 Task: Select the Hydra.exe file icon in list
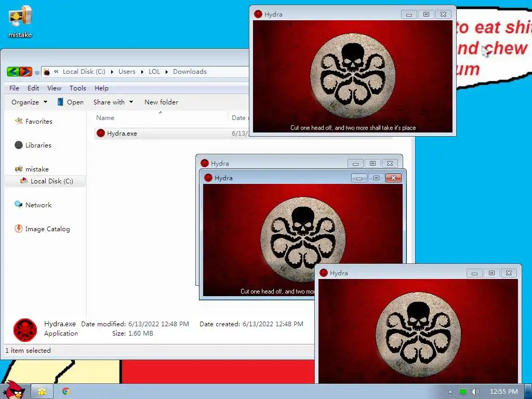coord(100,133)
